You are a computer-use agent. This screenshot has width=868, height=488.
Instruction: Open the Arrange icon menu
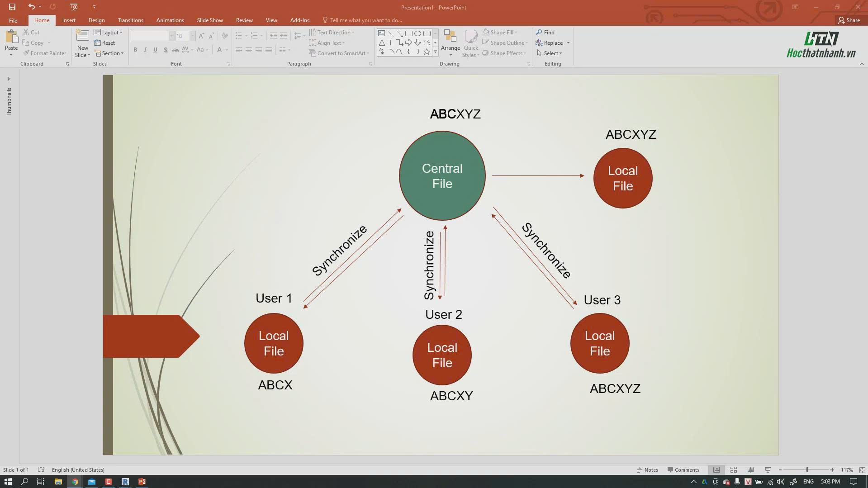click(450, 43)
